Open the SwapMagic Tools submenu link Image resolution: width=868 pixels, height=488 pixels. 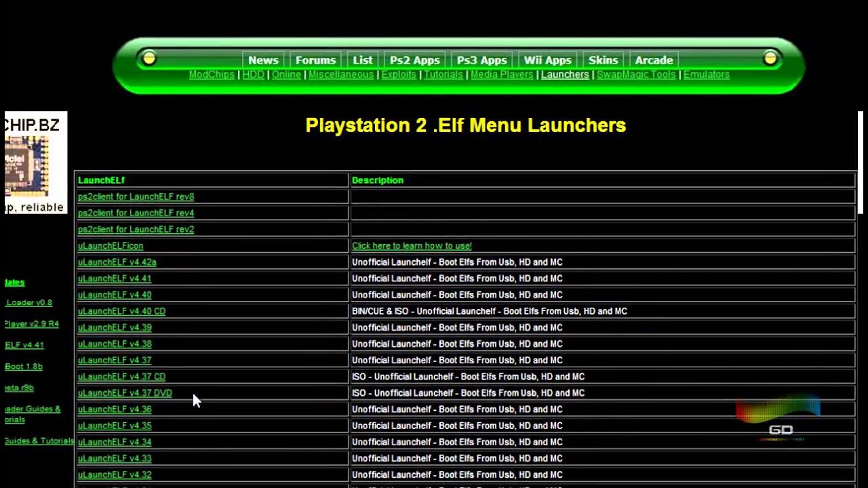(x=636, y=75)
